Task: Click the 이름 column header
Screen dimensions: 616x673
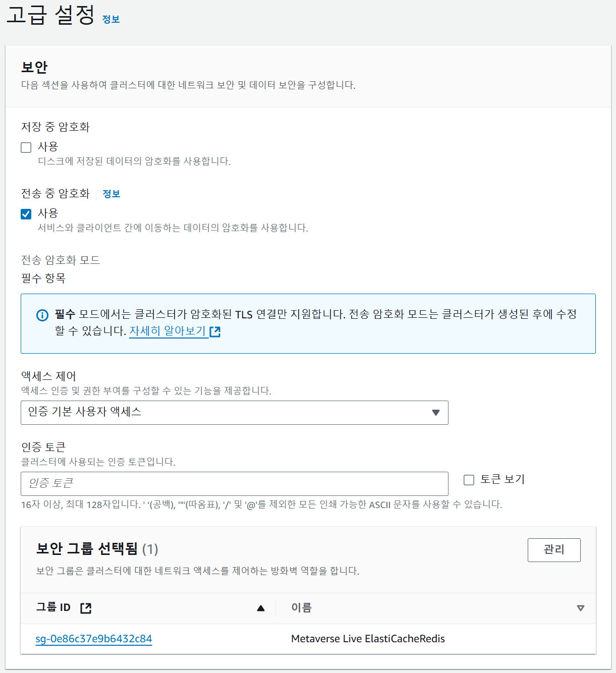Action: 302,608
